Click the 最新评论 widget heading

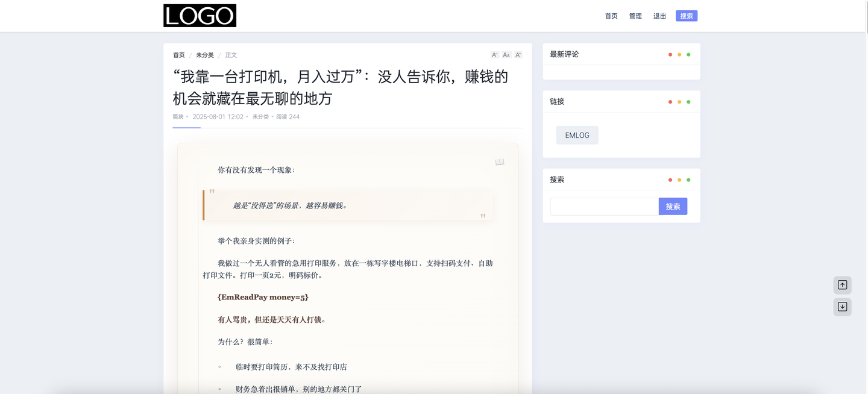(564, 54)
